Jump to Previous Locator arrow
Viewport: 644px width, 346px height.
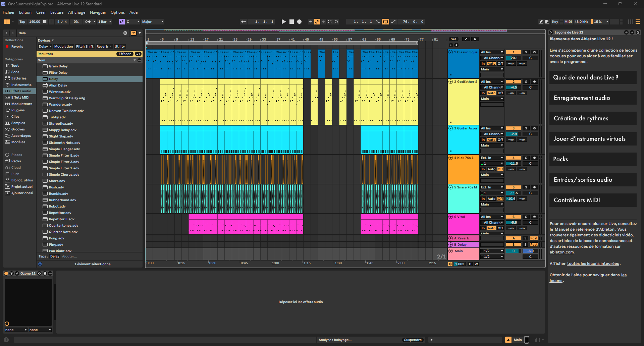tap(451, 45)
